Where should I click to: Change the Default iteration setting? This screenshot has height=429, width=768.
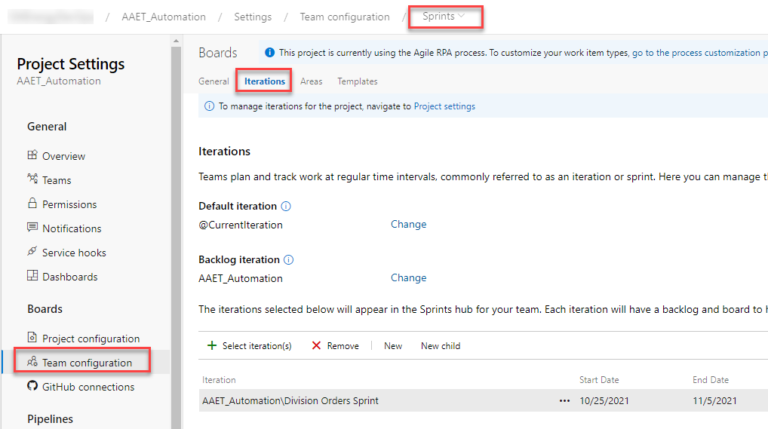pyautogui.click(x=408, y=224)
